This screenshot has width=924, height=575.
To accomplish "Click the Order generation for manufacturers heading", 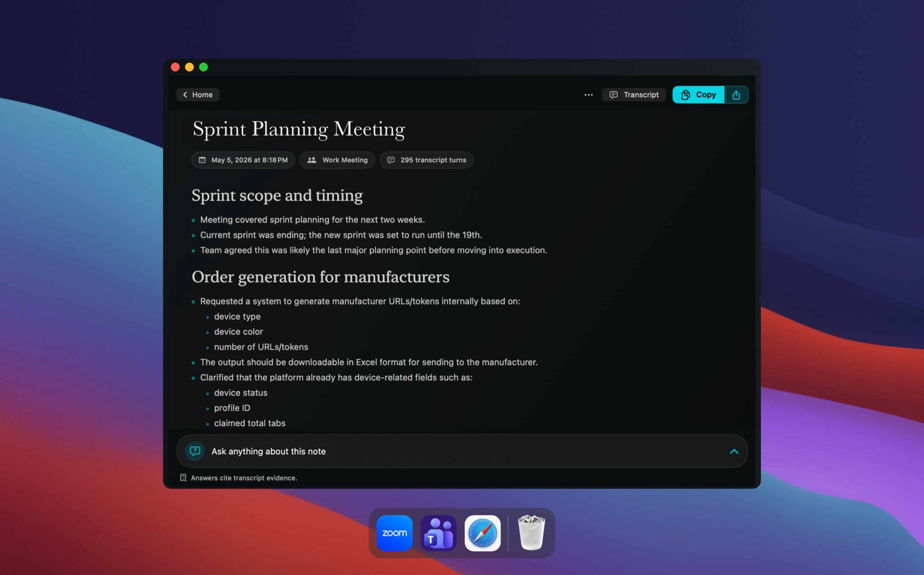I will pyautogui.click(x=320, y=277).
